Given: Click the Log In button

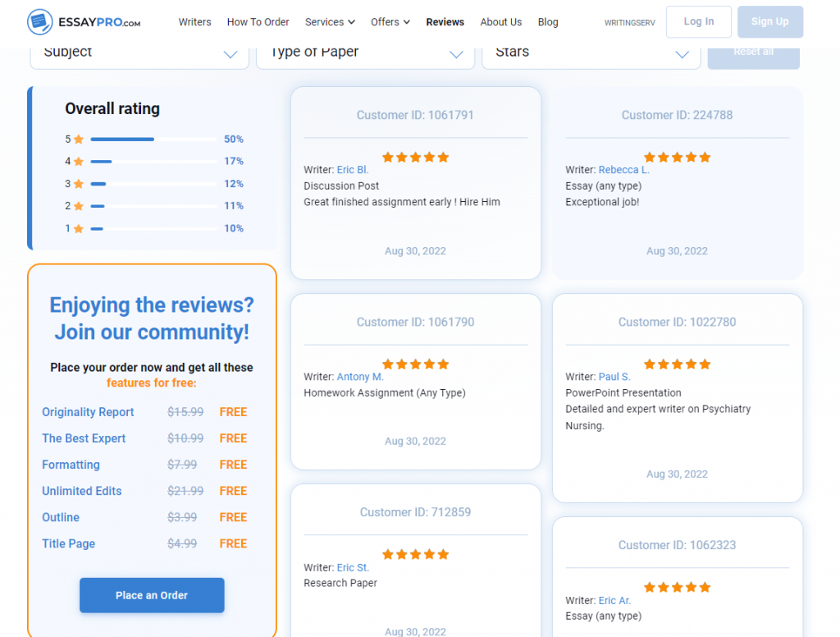Looking at the screenshot, I should (x=699, y=21).
